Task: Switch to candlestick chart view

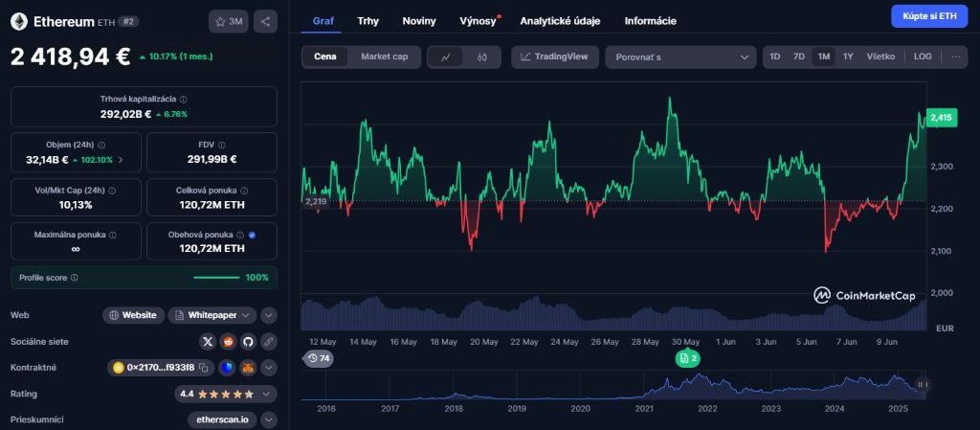Action: click(x=482, y=57)
